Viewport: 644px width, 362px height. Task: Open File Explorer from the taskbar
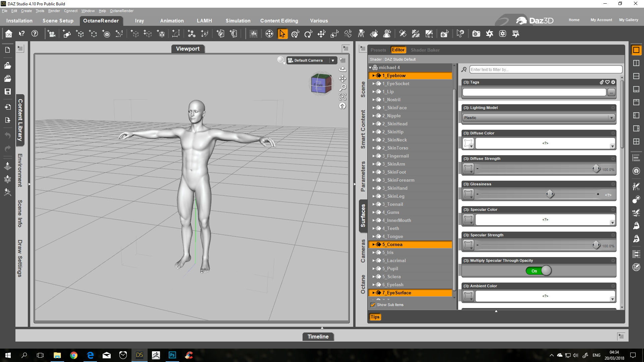[57, 355]
